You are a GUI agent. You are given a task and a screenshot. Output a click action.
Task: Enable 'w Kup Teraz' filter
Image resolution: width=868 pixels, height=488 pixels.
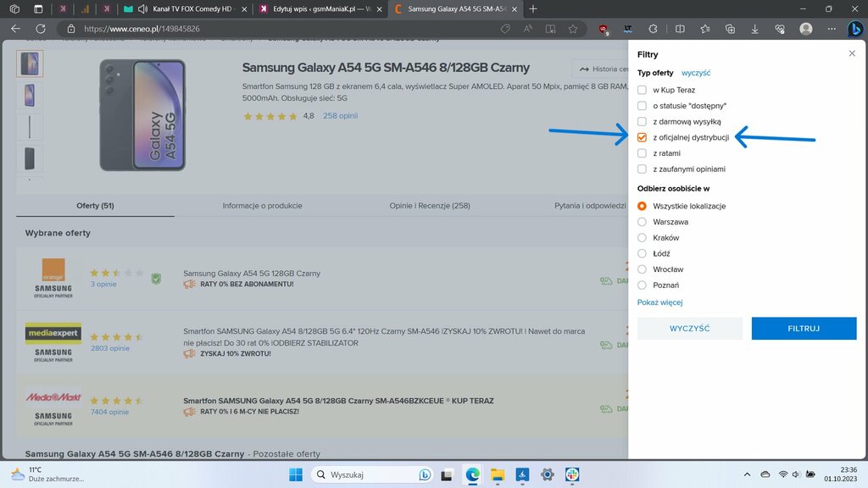tap(642, 90)
